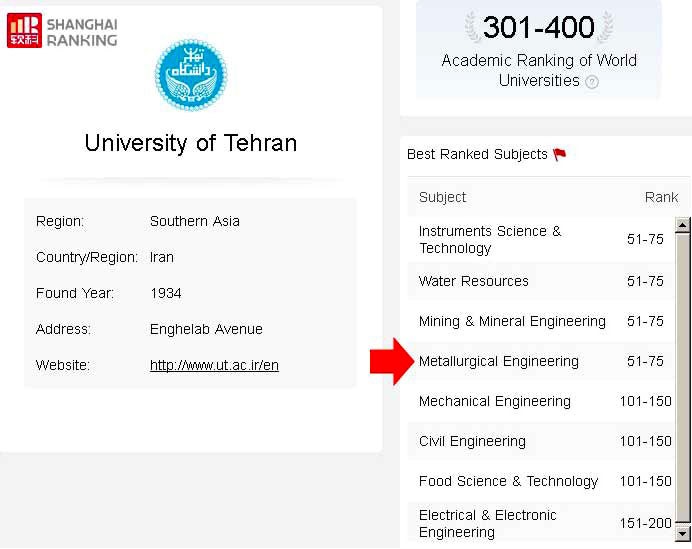The height and width of the screenshot is (549, 692).
Task: Click the scrollbar up arrow
Action: pos(683,225)
